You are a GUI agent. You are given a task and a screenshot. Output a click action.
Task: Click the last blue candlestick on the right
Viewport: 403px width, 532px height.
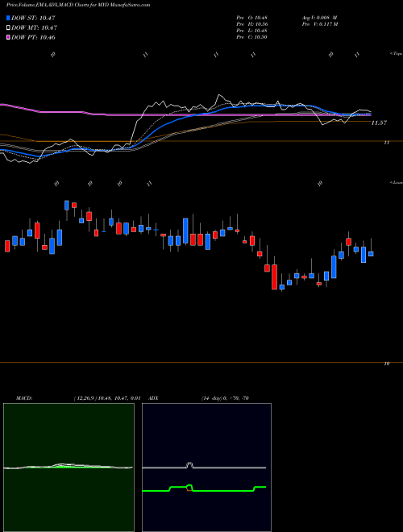(371, 254)
